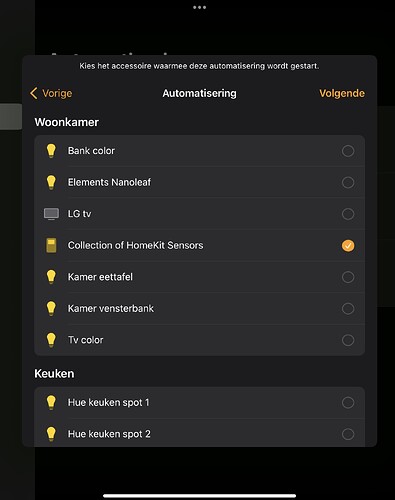Choose the Elements Nanoleaf row label
This screenshot has width=395, height=500.
109,182
